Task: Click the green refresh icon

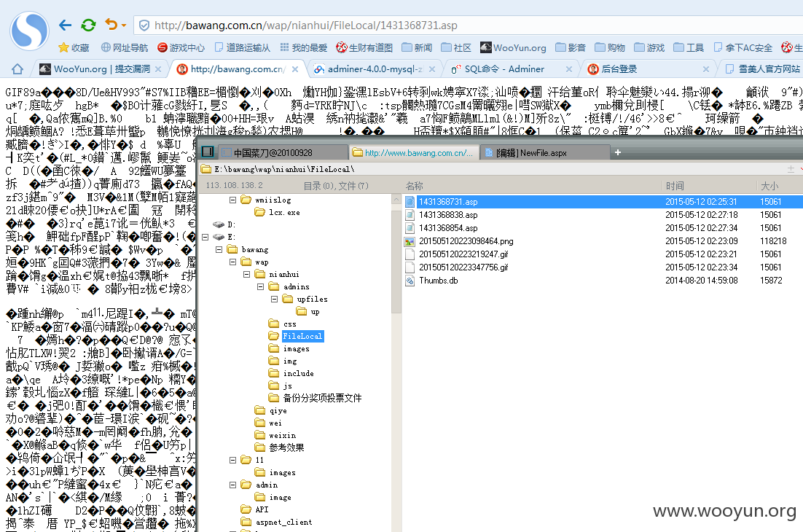Action: [x=89, y=25]
